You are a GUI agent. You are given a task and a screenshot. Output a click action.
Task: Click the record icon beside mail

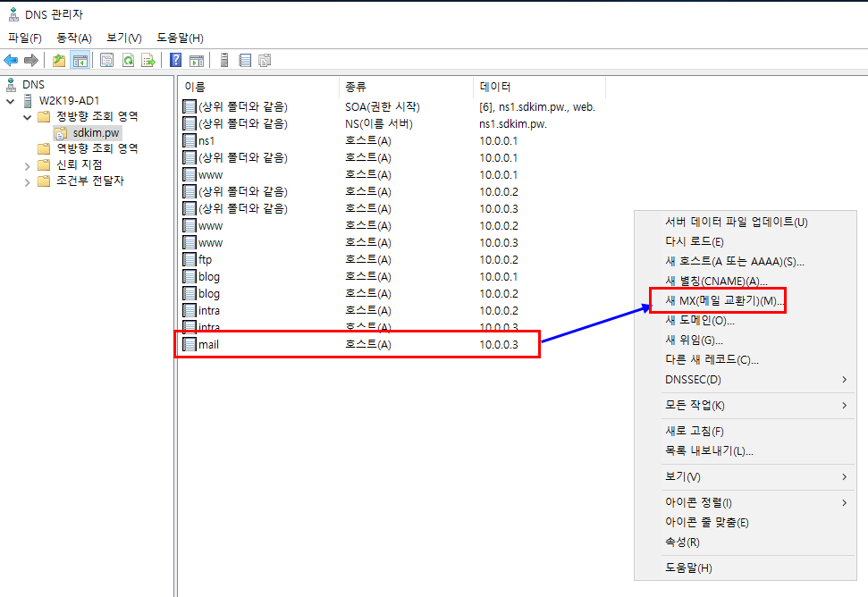(x=190, y=344)
